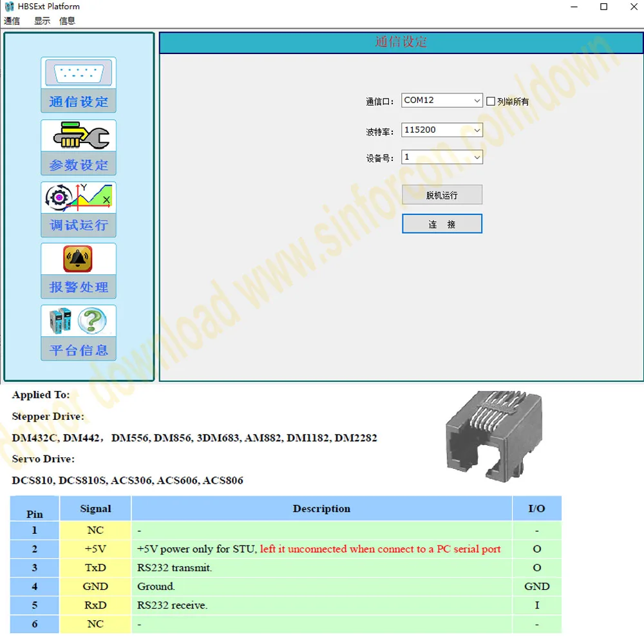Click the 脱机运行 offline run button
This screenshot has height=644, width=644.
442,195
